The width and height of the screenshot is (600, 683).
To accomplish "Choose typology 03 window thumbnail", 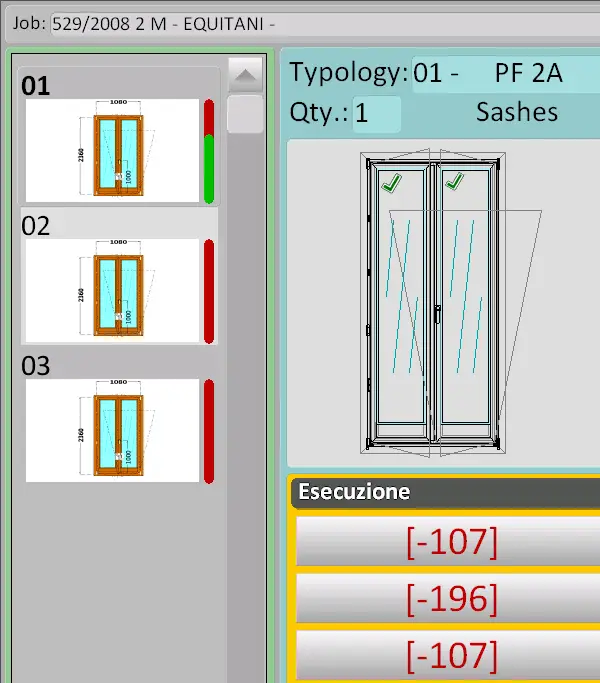I will pos(111,430).
